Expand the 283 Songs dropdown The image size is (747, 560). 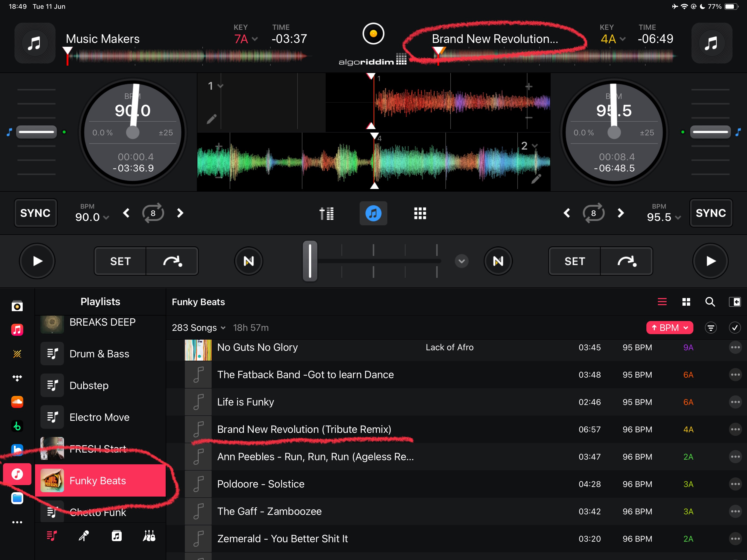(199, 328)
